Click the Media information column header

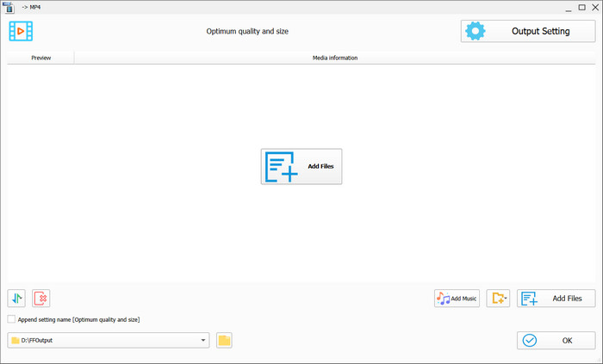click(x=335, y=58)
